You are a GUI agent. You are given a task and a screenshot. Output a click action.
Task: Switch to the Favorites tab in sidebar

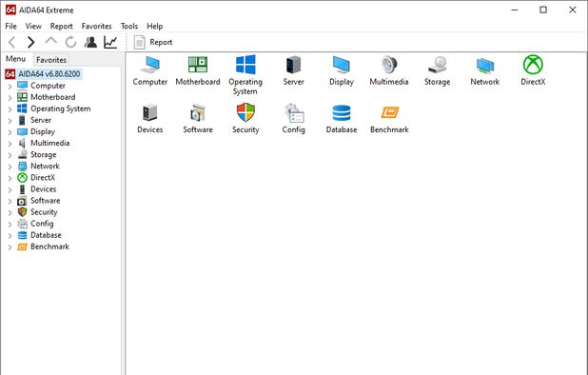(x=51, y=60)
